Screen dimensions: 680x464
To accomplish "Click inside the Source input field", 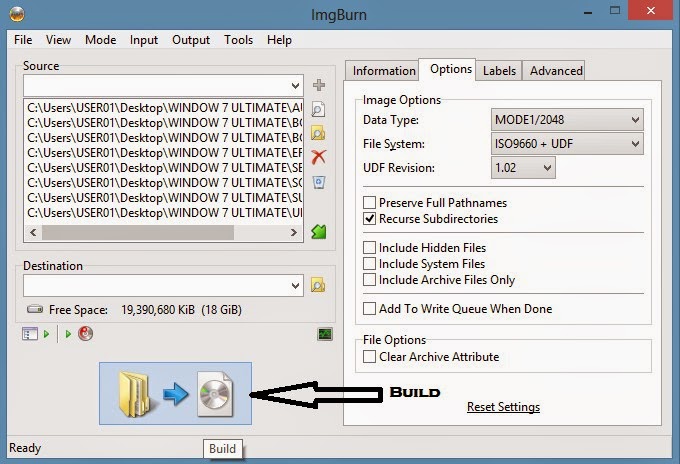I will [157, 85].
